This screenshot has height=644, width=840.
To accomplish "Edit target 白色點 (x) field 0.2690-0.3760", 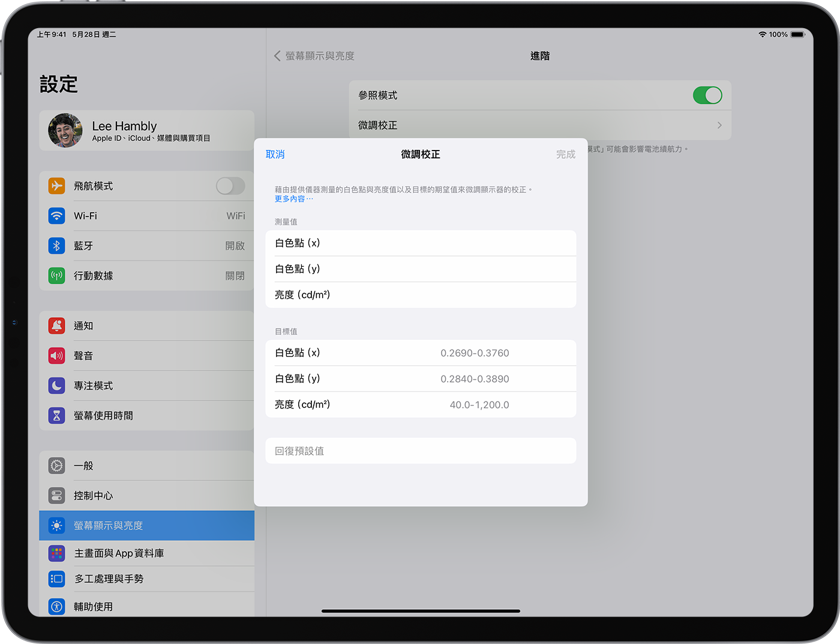I will [421, 353].
